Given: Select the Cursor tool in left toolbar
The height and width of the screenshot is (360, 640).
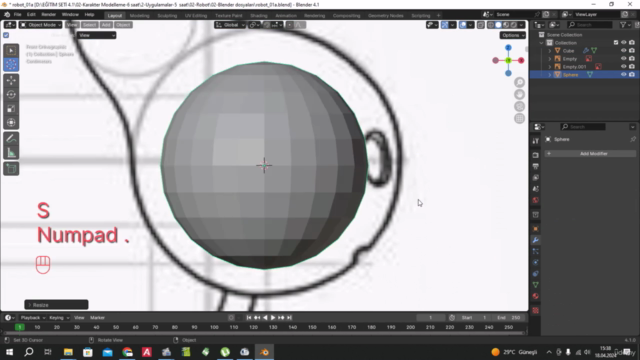Looking at the screenshot, I should (x=11, y=64).
